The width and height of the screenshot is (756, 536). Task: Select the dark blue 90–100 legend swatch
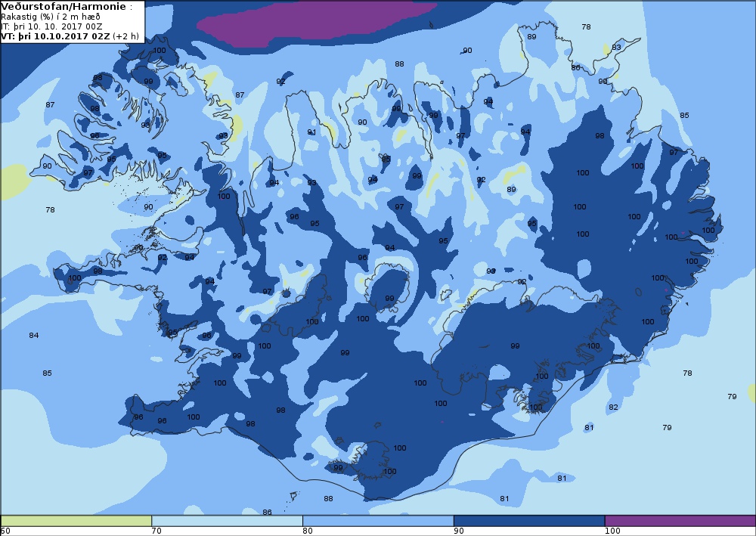(x=529, y=521)
